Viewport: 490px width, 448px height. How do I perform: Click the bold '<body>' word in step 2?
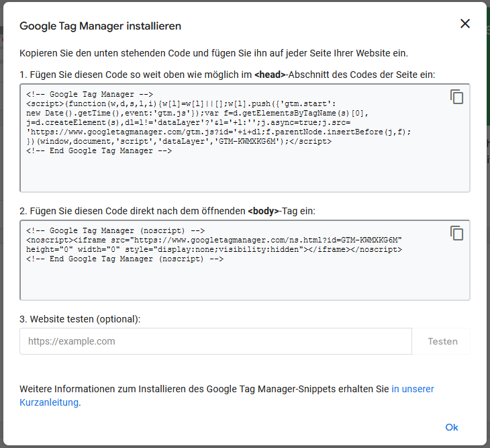(263, 211)
